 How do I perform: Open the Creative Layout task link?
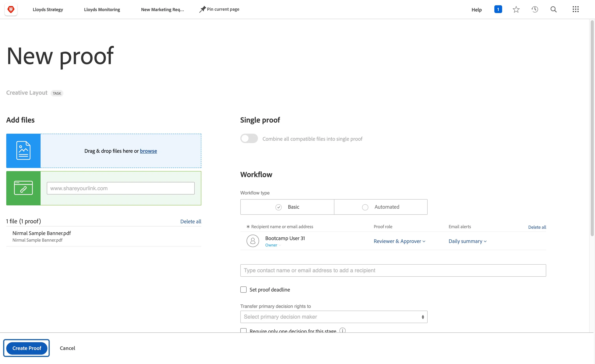click(27, 93)
